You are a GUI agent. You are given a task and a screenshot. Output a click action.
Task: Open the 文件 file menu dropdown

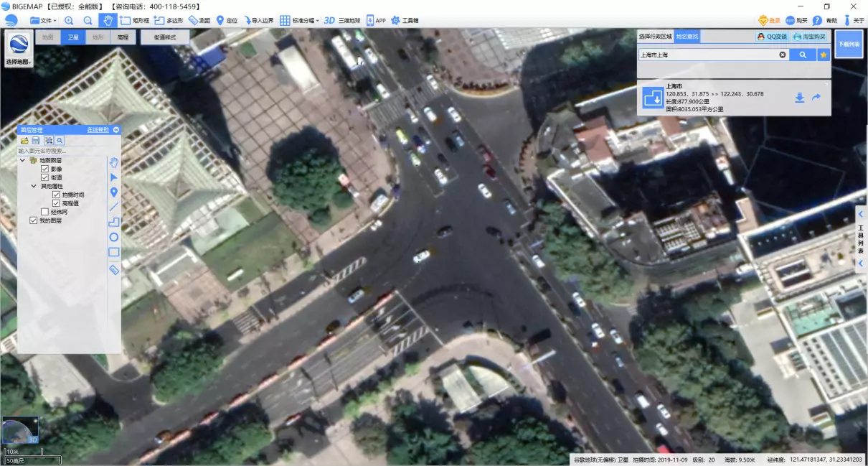(x=43, y=21)
